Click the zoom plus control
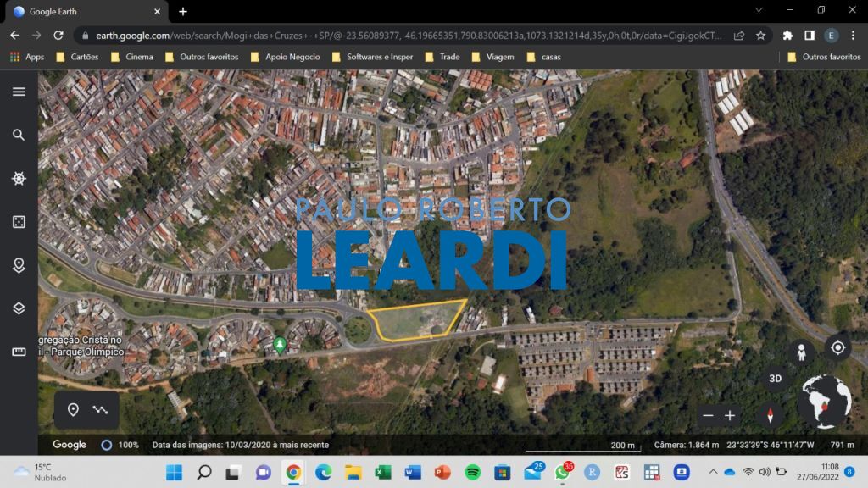Image resolution: width=868 pixels, height=488 pixels. click(730, 416)
